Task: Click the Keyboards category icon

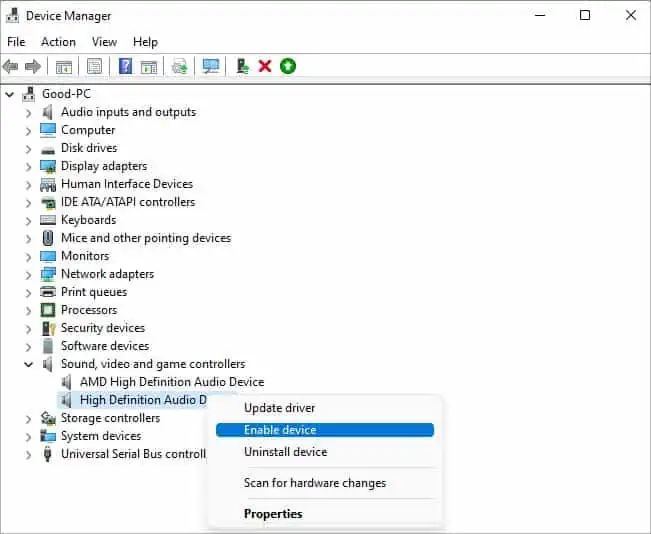Action: [48, 220]
